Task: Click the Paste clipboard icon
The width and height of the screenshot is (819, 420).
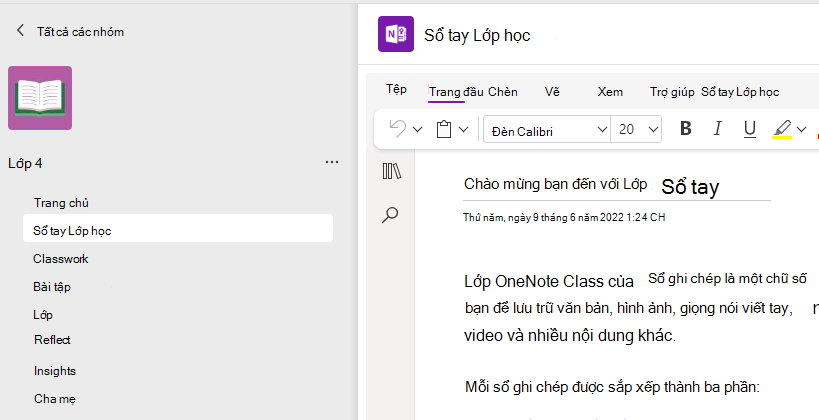Action: pyautogui.click(x=444, y=129)
